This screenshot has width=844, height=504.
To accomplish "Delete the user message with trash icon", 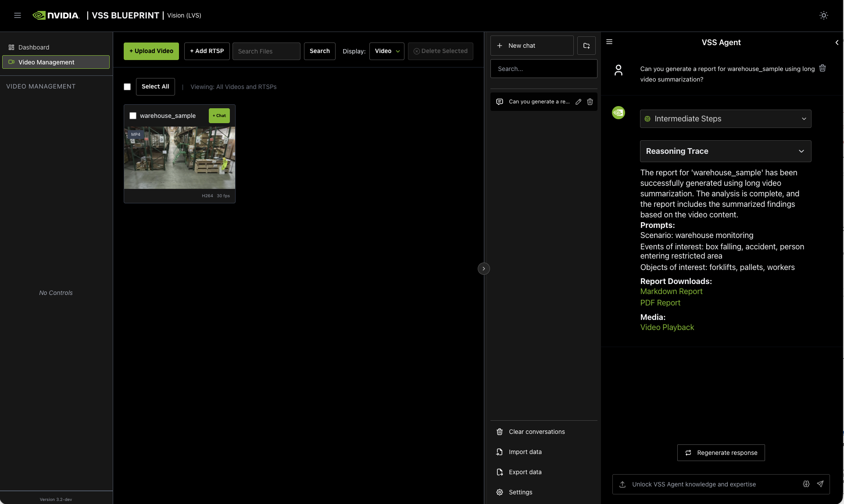I will [x=823, y=68].
